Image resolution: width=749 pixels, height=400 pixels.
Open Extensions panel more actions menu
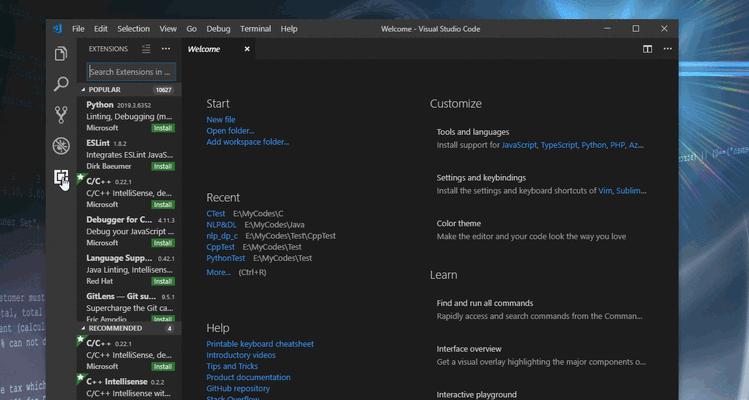[166, 49]
